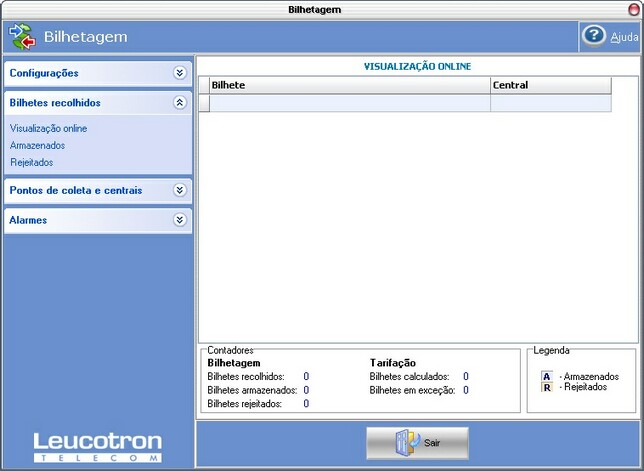Click the VISUALIZAÇÃO ONLINE heading
644x471 pixels.
point(417,66)
